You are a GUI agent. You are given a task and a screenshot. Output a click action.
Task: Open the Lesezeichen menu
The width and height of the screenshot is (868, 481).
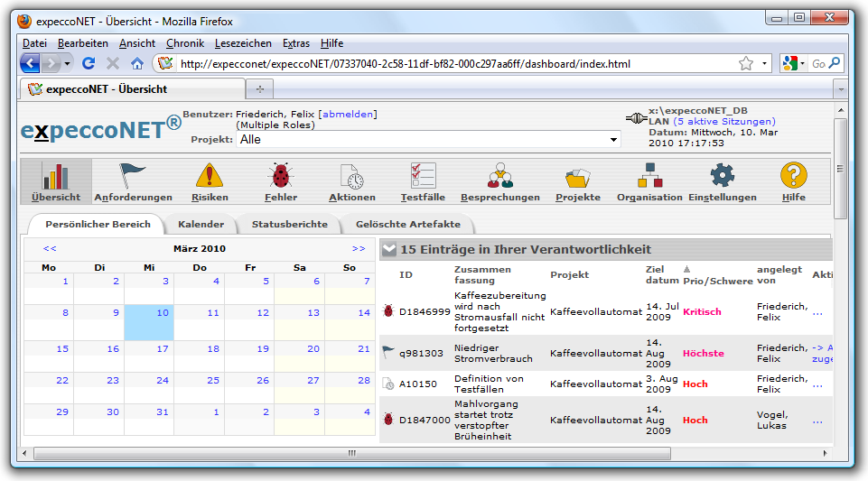click(243, 43)
